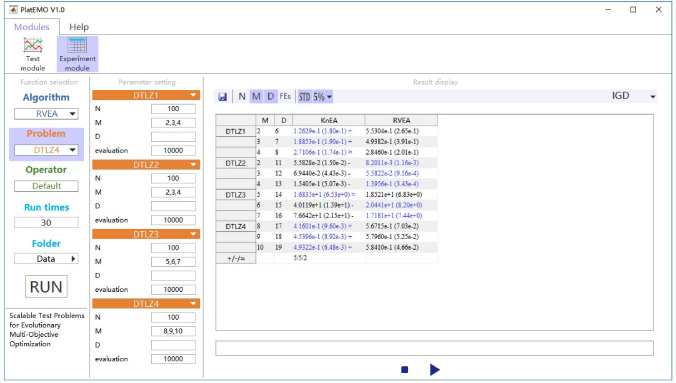
Task: Edit the DTLZ1 M field showing 2,3,4
Action: click(x=173, y=123)
